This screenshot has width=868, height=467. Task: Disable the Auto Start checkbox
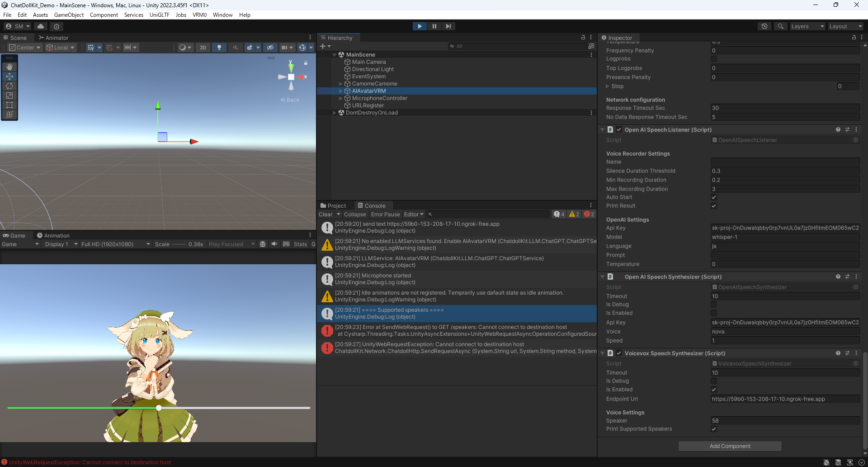714,197
